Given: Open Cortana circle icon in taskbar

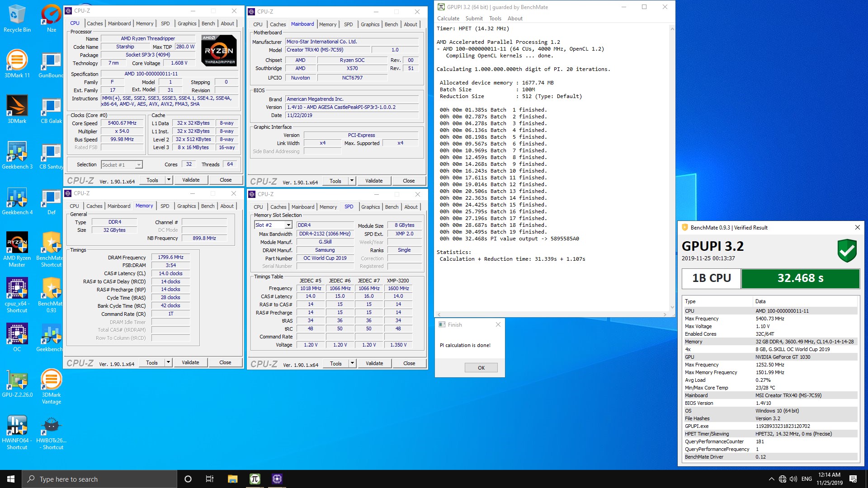Looking at the screenshot, I should (188, 479).
